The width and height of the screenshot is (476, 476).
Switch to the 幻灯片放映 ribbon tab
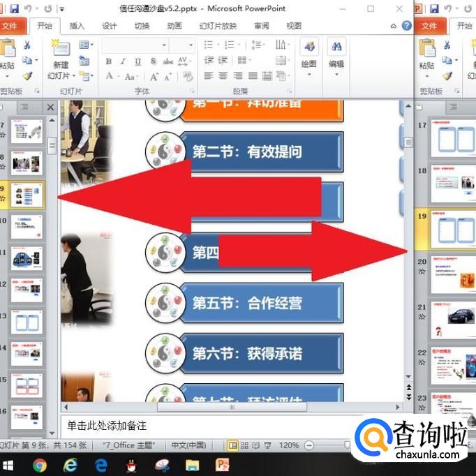pyautogui.click(x=218, y=26)
